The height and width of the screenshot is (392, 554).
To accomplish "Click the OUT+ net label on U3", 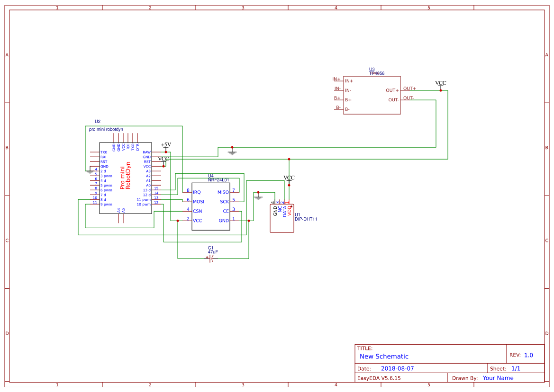I will 409,88.
